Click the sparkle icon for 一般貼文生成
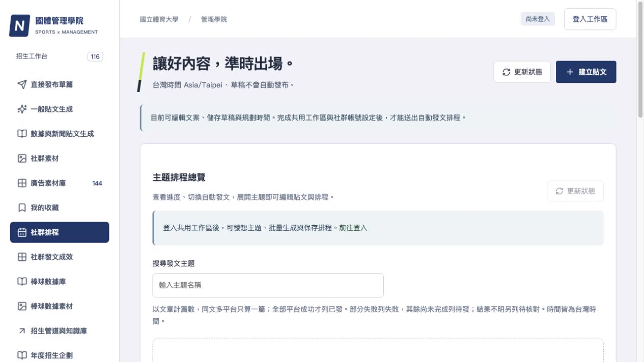This screenshot has height=362, width=644. (22, 109)
